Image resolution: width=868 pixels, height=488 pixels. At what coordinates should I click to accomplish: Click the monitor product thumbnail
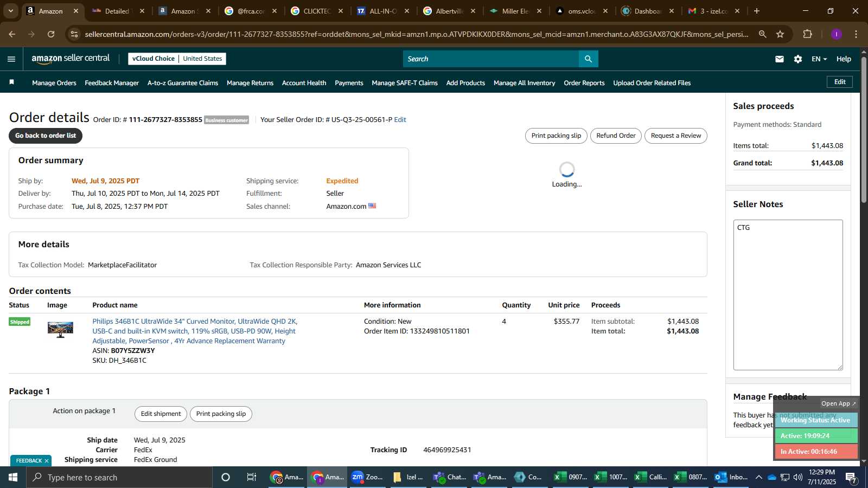click(x=60, y=330)
